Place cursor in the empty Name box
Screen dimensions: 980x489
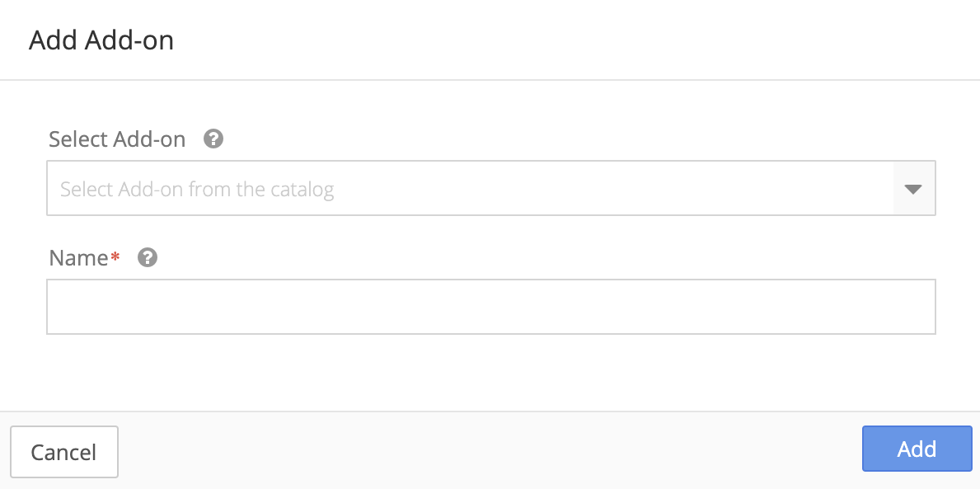click(x=490, y=307)
